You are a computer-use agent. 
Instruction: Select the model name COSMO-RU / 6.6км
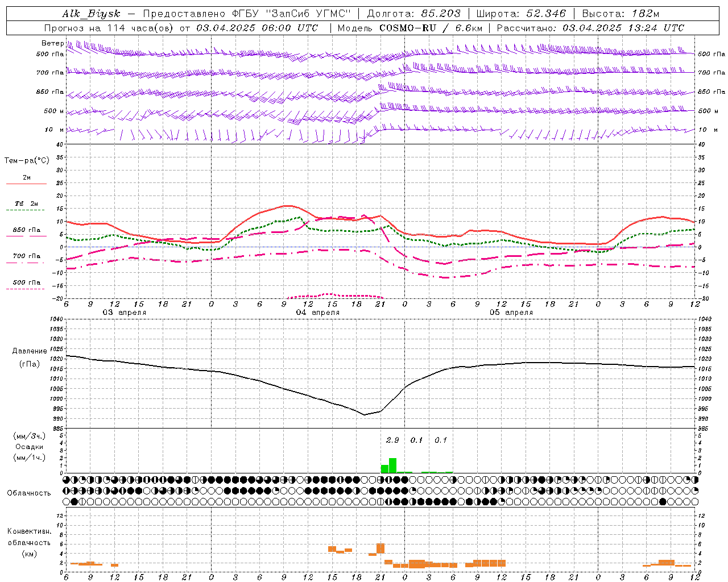[431, 28]
